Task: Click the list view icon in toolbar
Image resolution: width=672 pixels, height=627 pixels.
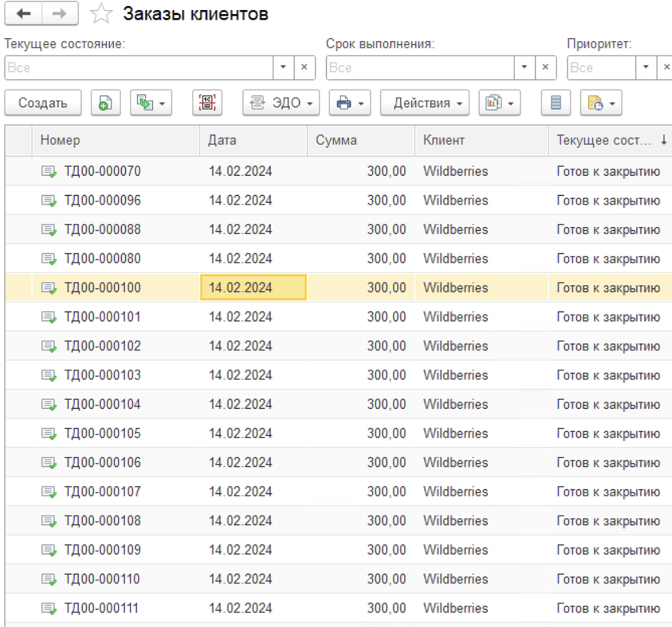Action: point(555,103)
